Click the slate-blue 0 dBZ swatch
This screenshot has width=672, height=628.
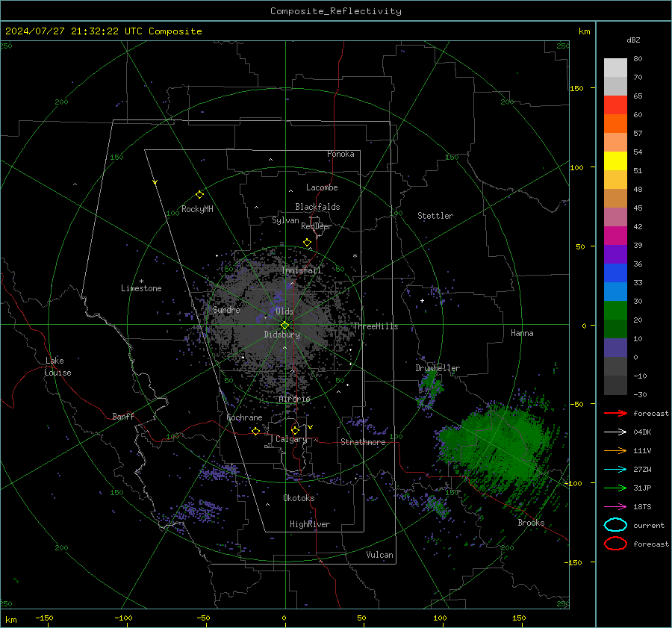pyautogui.click(x=615, y=348)
